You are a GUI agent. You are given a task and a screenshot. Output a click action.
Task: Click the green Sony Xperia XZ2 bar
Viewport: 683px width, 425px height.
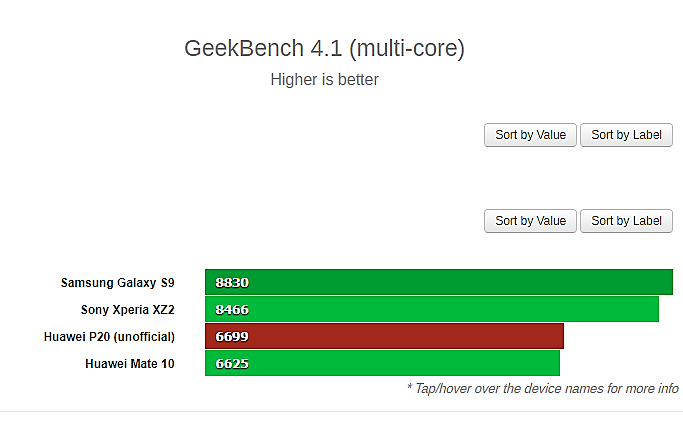click(x=432, y=309)
